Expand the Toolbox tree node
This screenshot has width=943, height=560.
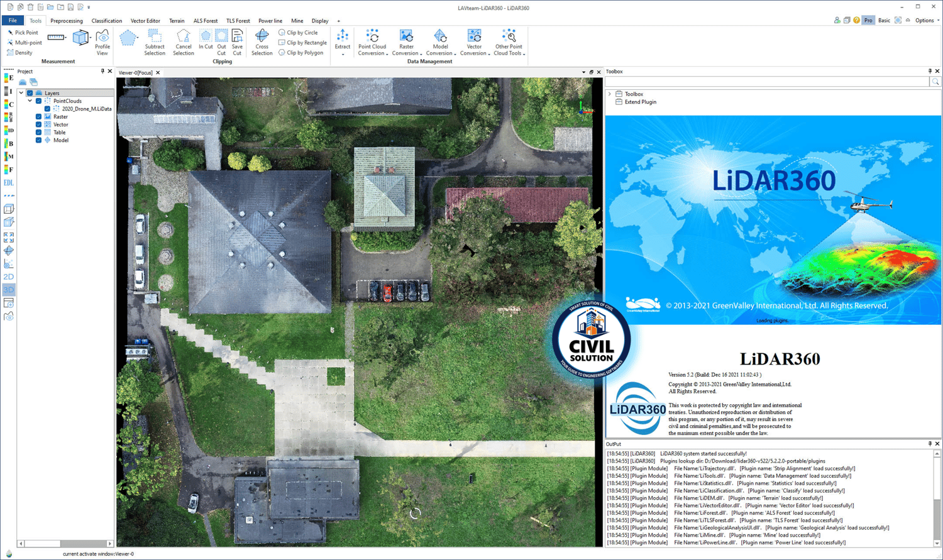pyautogui.click(x=610, y=94)
